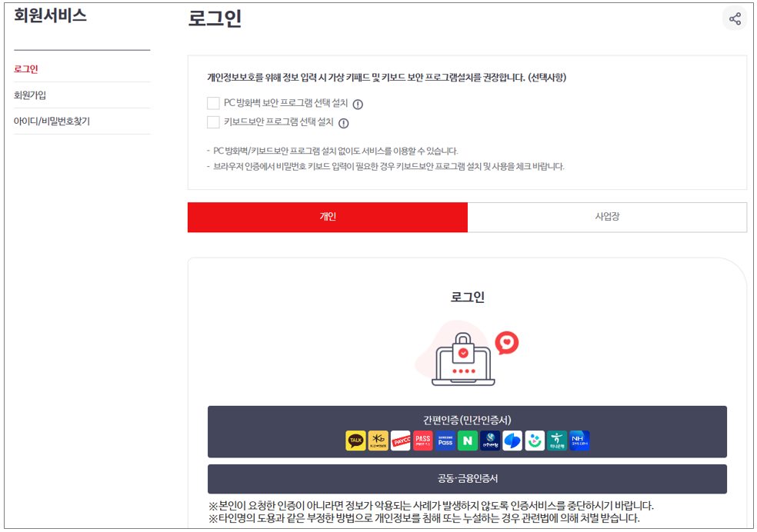Click the 간편인증(민간인증서) button label
This screenshot has height=532, width=757.
(467, 420)
